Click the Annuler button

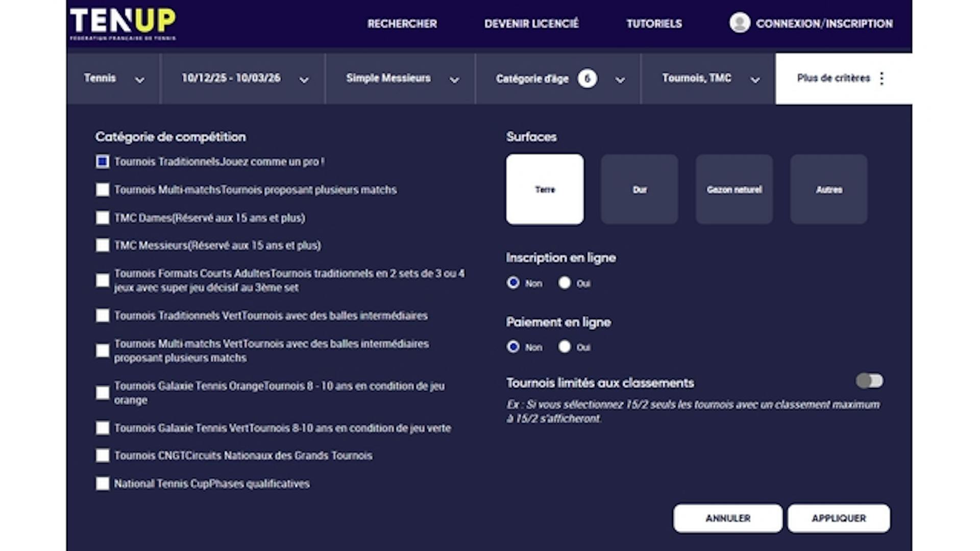point(727,518)
